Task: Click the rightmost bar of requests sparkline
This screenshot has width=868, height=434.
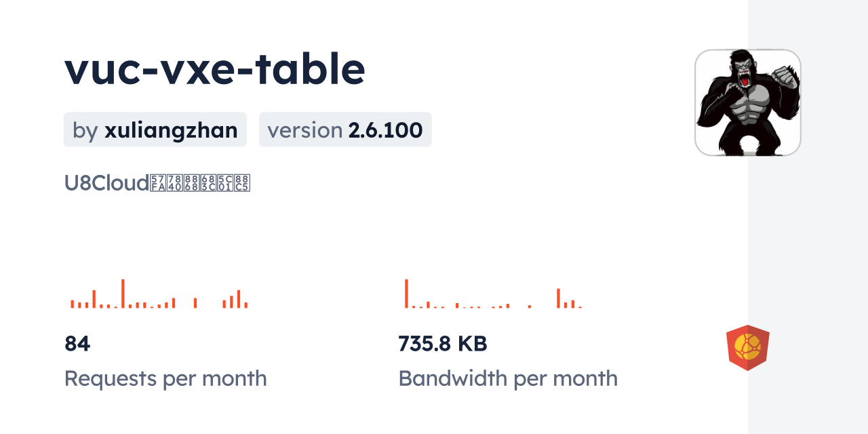Action: coord(246,304)
